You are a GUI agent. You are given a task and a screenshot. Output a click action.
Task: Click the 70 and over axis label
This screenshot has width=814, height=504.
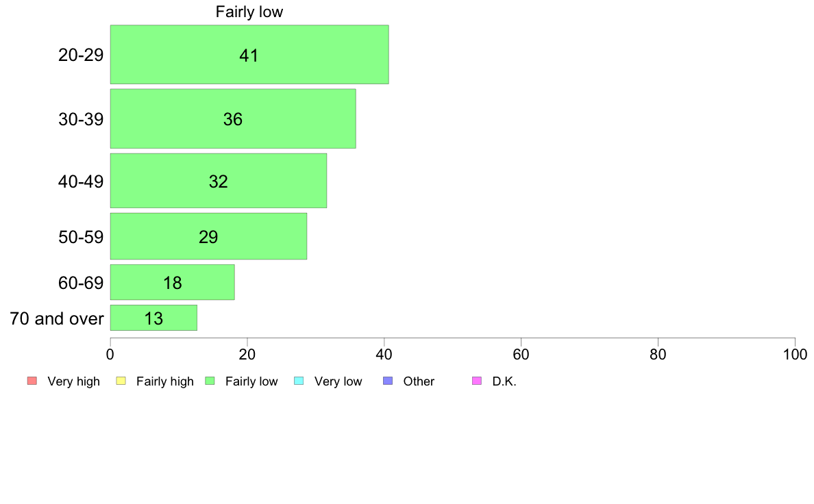pos(57,318)
